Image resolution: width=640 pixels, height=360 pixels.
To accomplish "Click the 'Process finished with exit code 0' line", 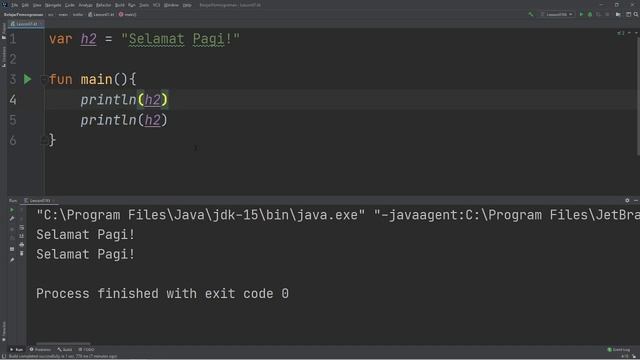I will (x=162, y=294).
